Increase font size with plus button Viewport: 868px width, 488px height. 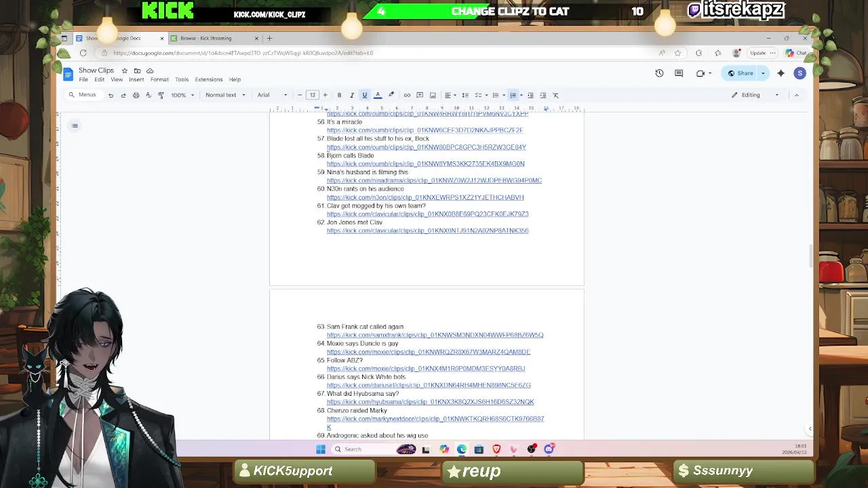[325, 95]
